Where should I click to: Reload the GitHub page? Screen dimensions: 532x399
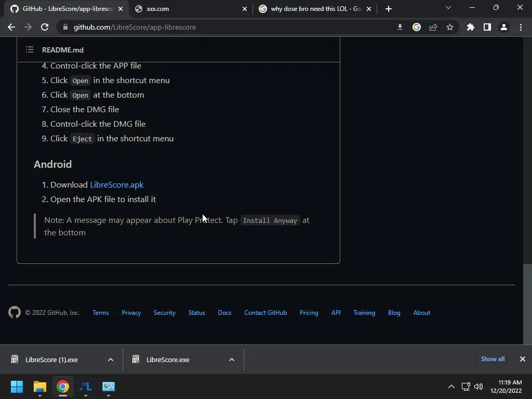tap(45, 27)
